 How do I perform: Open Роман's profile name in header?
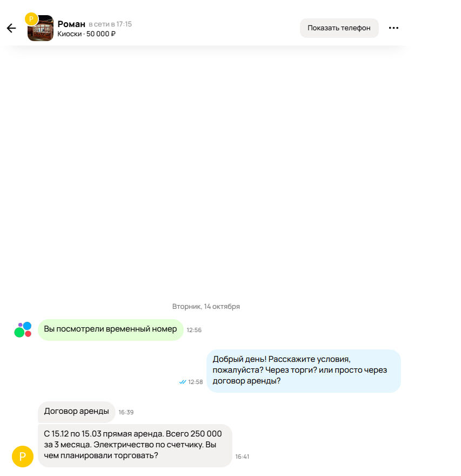pyautogui.click(x=71, y=24)
